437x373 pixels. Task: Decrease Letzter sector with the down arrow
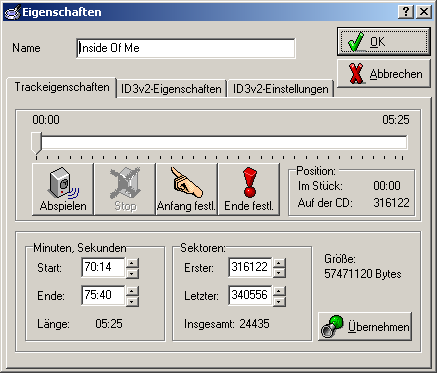(279, 301)
